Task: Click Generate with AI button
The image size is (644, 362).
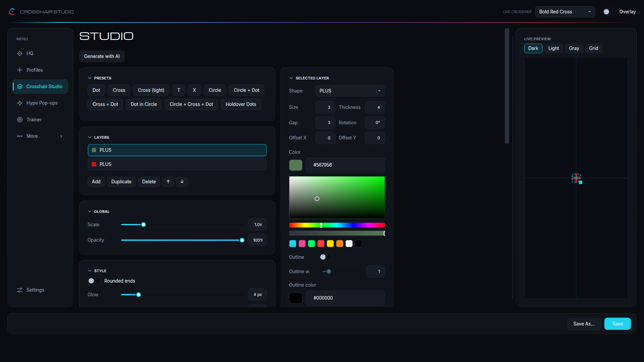Action: coord(102,56)
